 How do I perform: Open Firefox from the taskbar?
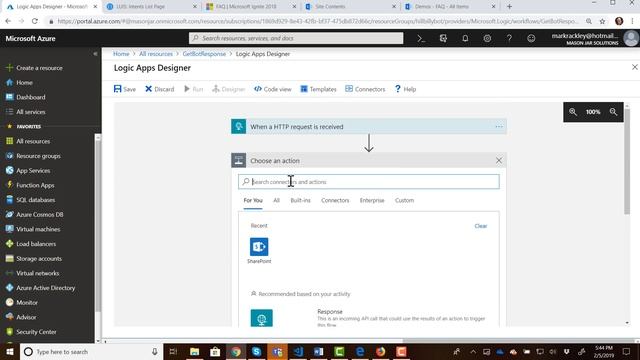(380, 351)
